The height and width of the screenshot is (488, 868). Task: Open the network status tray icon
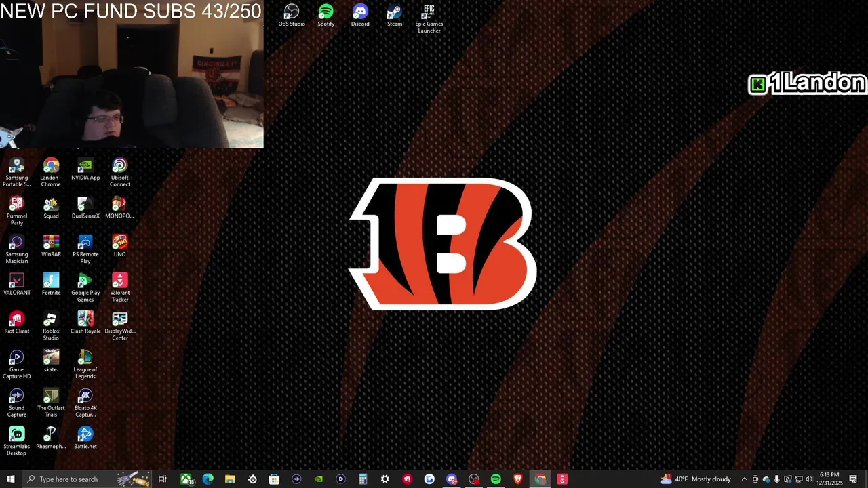click(x=798, y=479)
